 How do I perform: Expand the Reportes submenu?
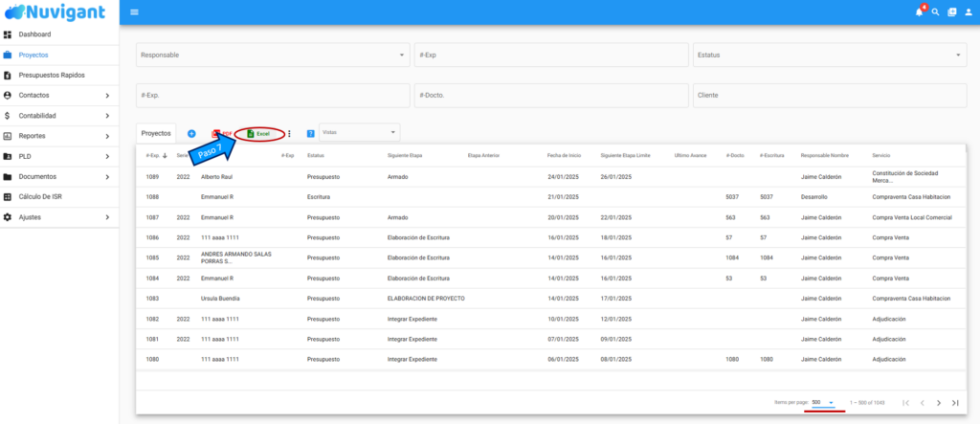[x=107, y=136]
